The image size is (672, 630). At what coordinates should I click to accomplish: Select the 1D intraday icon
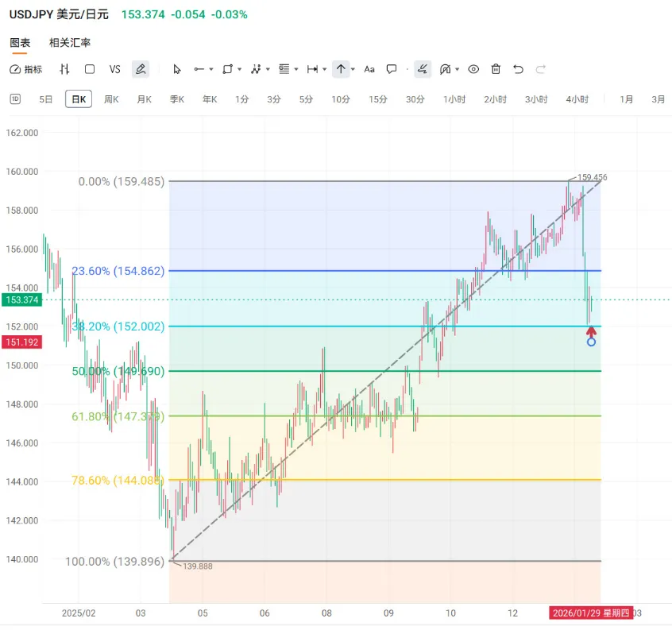(15, 99)
